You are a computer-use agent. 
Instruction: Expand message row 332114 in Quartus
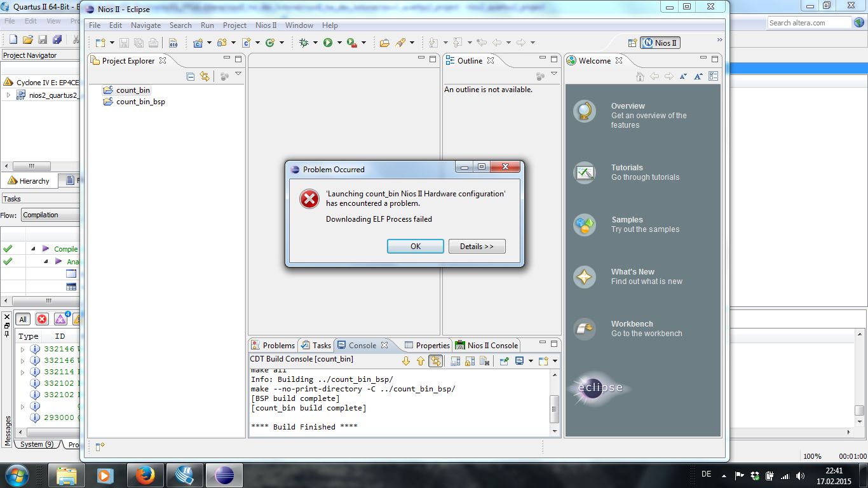click(22, 372)
